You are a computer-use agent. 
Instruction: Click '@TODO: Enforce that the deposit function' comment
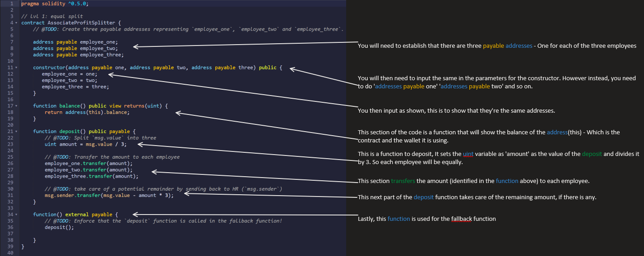coord(163,221)
